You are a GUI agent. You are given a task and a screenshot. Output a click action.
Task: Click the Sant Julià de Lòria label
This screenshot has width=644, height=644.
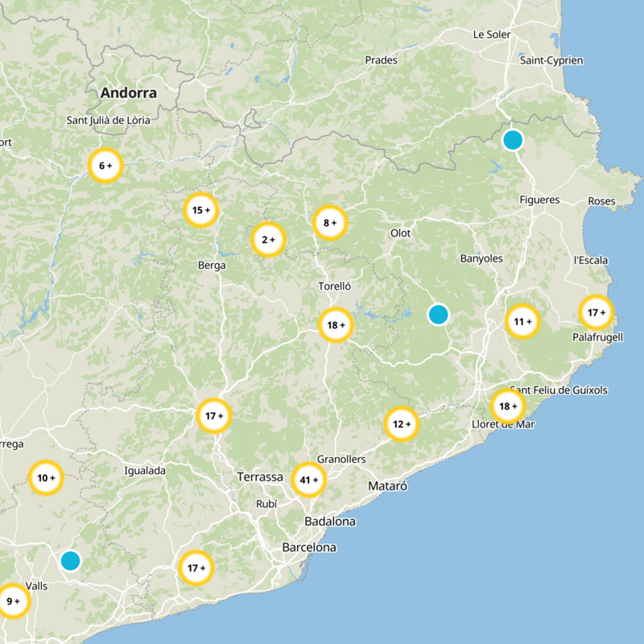109,120
